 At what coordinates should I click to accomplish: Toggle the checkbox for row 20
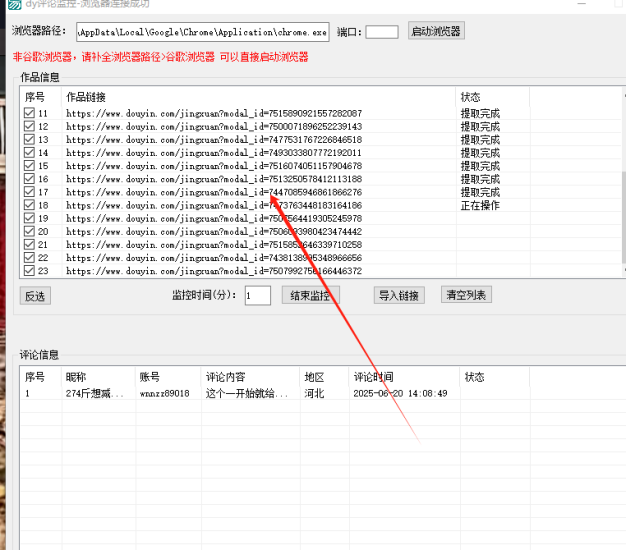point(29,231)
